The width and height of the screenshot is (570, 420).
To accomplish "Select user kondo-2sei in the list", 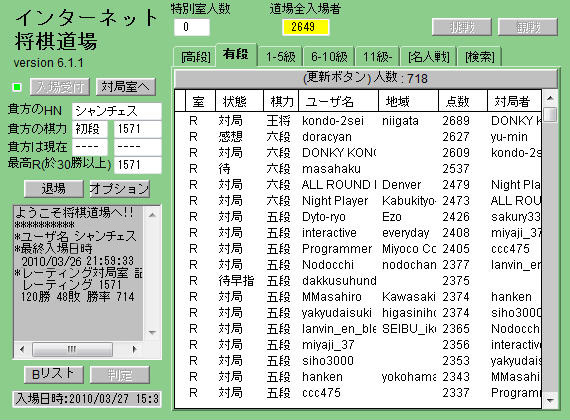I will [x=333, y=121].
